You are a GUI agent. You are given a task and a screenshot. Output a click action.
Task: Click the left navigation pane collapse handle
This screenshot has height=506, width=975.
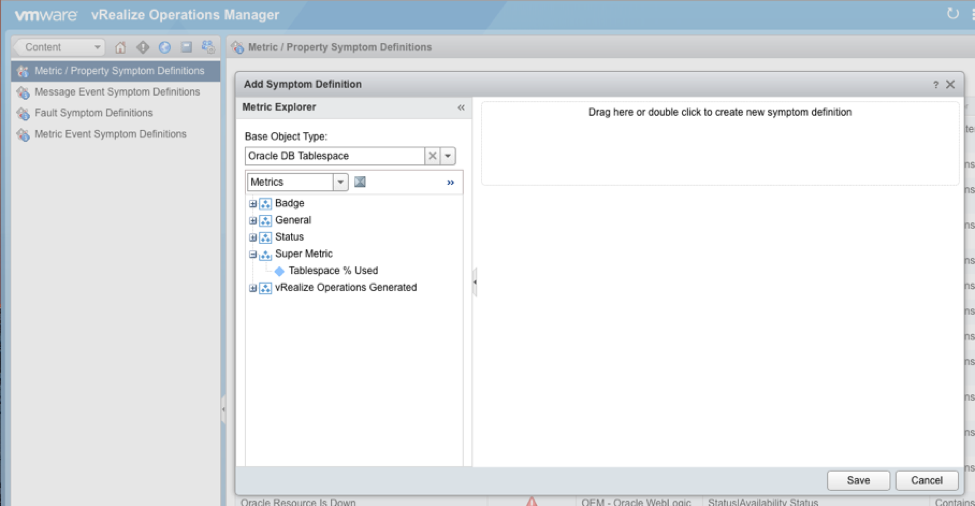coord(223,410)
